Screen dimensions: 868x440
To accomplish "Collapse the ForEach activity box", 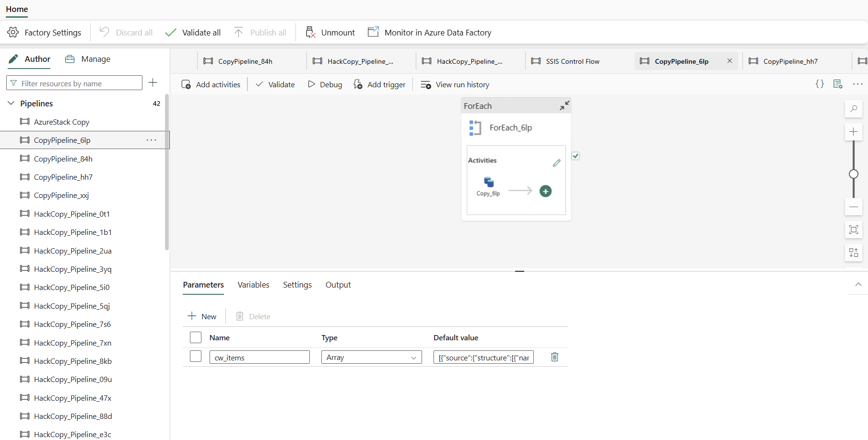I will coord(564,105).
